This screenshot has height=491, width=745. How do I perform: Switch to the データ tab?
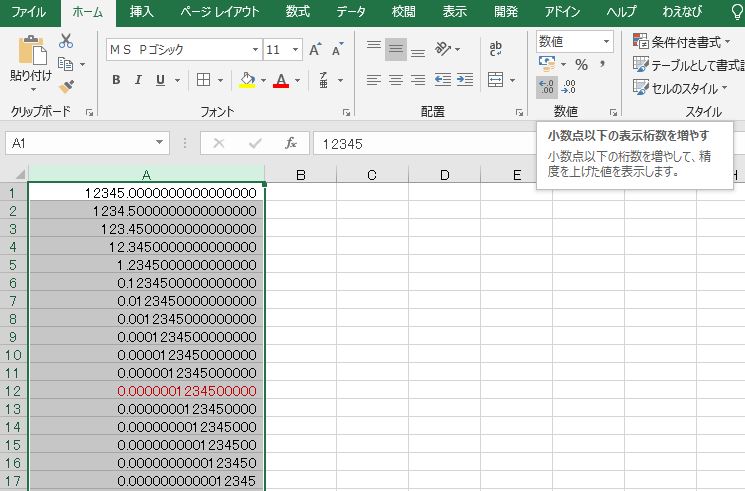pos(351,11)
